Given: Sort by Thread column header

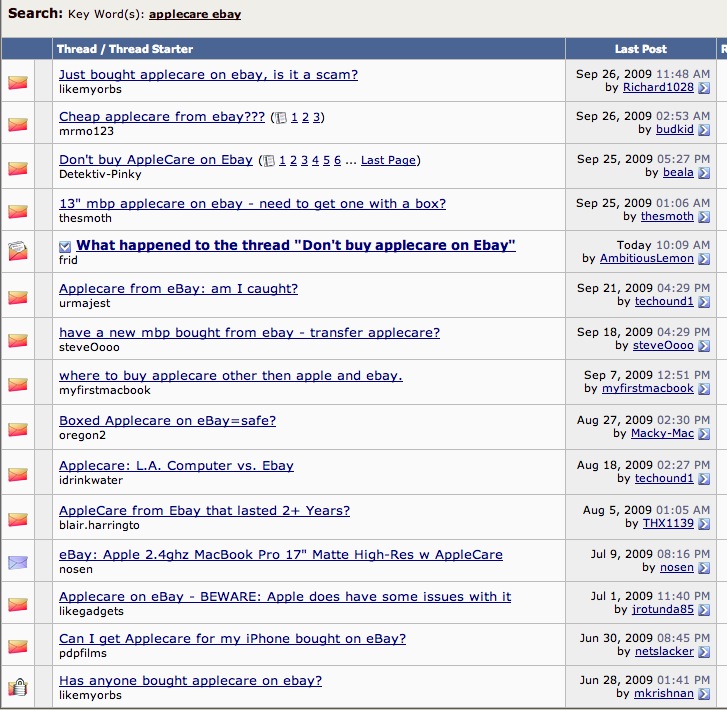Looking at the screenshot, I should (77, 49).
